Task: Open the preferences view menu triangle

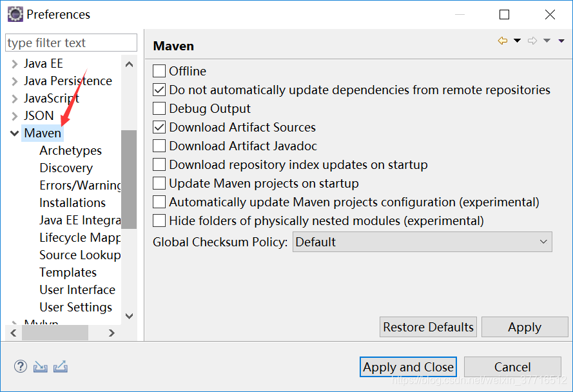Action: [561, 41]
